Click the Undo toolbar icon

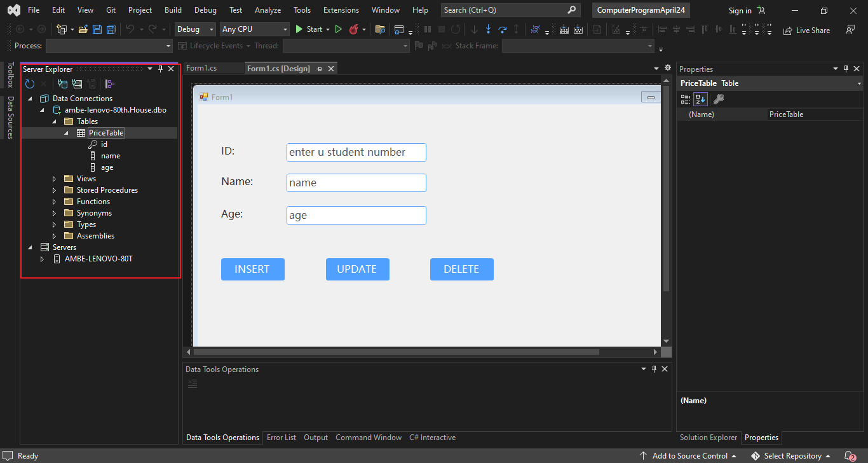pos(130,29)
